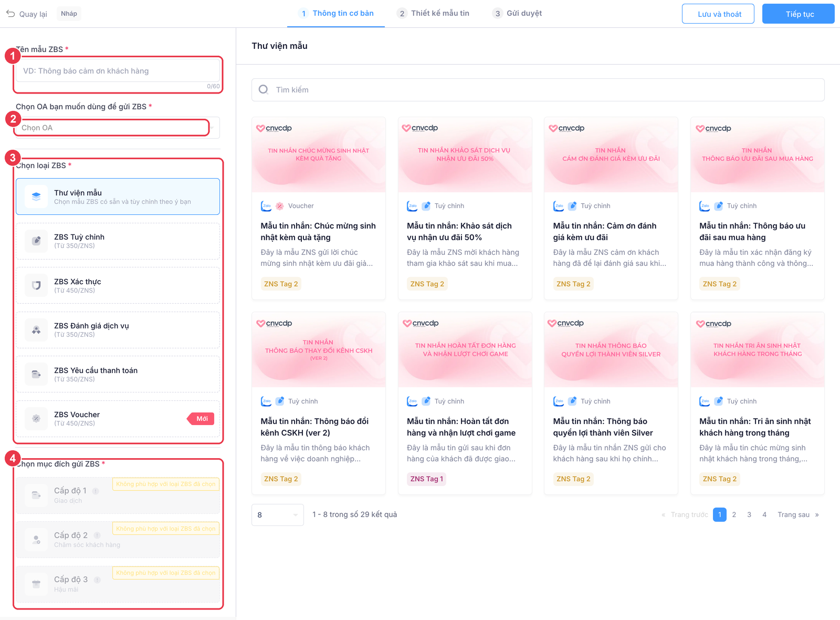Image resolution: width=840 pixels, height=620 pixels.
Task: Select the ZBS Voucher type option
Action: point(118,418)
